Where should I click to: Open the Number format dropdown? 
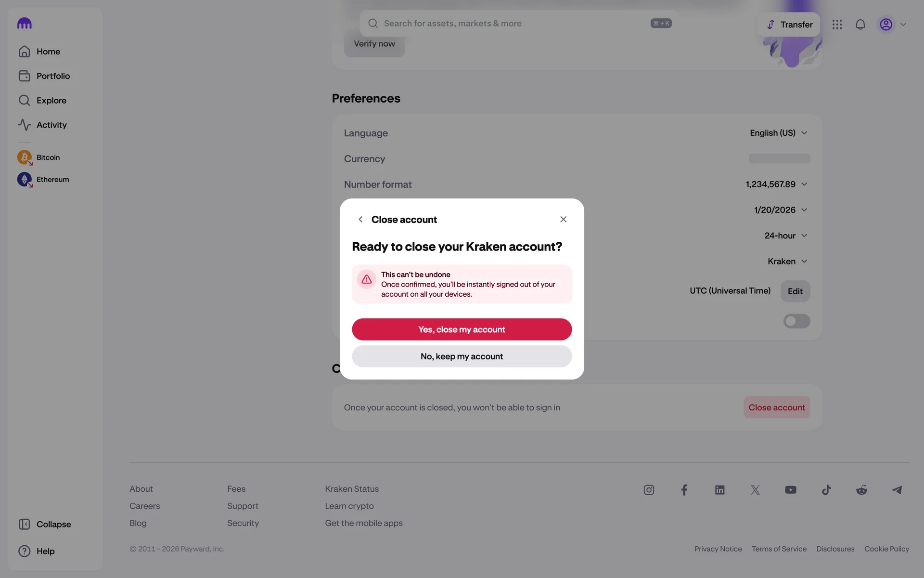[776, 184]
